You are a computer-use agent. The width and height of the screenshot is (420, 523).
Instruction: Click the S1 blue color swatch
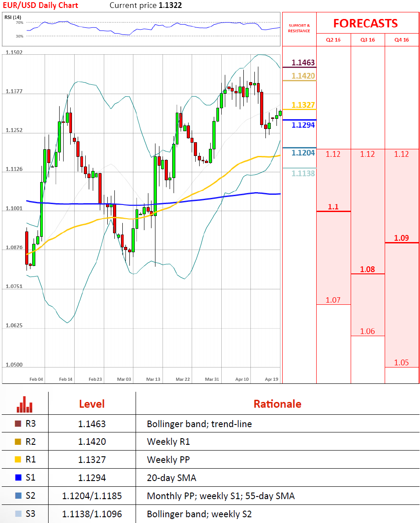pyautogui.click(x=18, y=478)
